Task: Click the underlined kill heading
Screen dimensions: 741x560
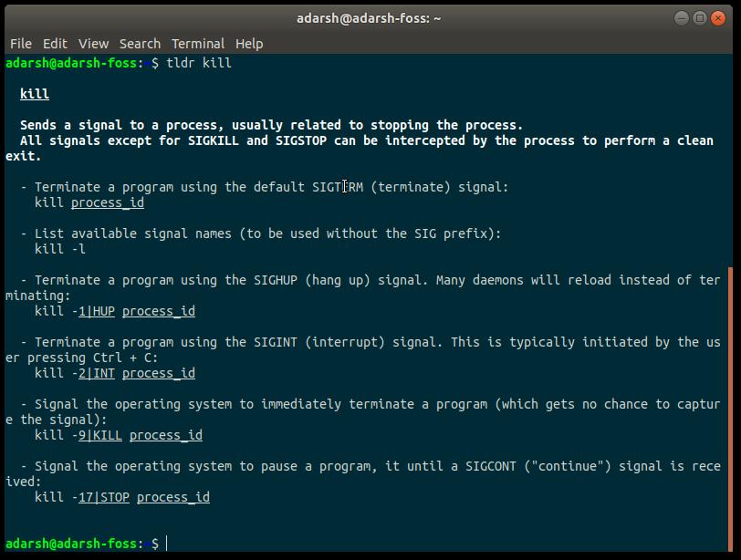Action: 34,94
